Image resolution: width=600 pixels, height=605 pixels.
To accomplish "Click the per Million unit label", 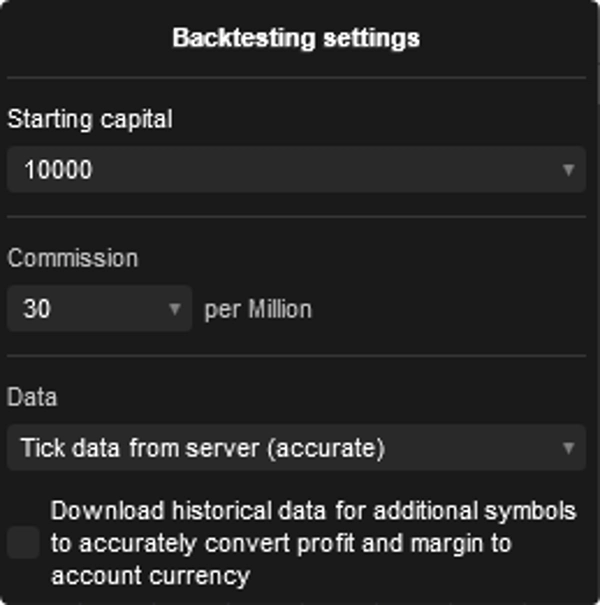I will [258, 309].
